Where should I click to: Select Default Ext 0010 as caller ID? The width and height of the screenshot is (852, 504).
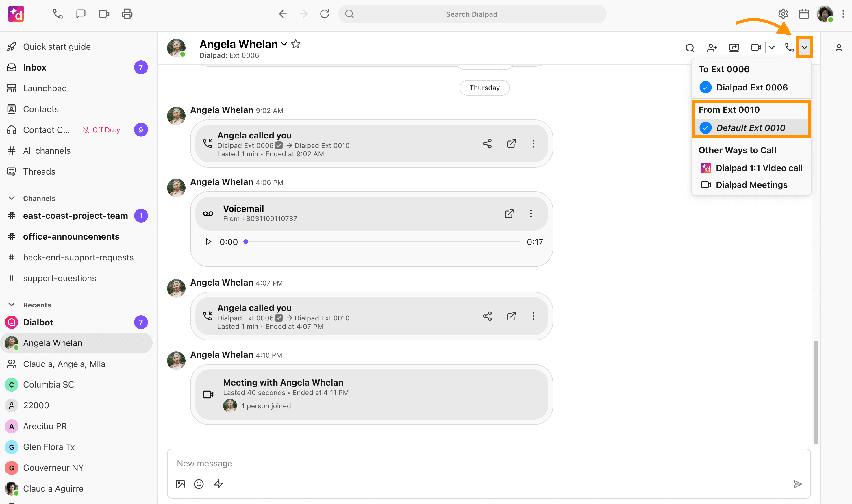(751, 128)
